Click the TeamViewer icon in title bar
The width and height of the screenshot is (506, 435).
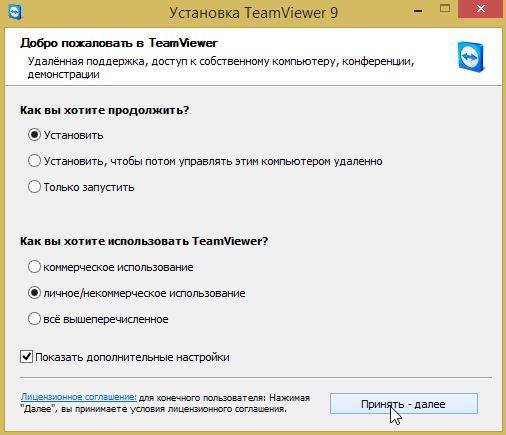point(14,12)
